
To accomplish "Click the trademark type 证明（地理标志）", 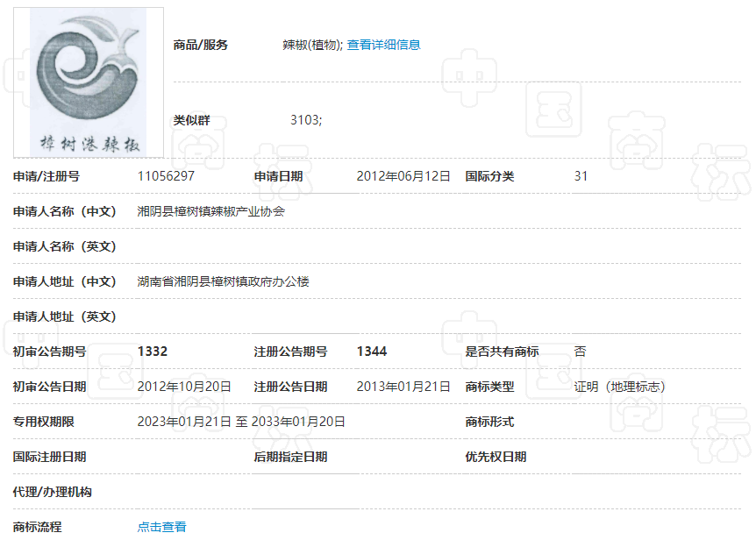I will tap(620, 387).
